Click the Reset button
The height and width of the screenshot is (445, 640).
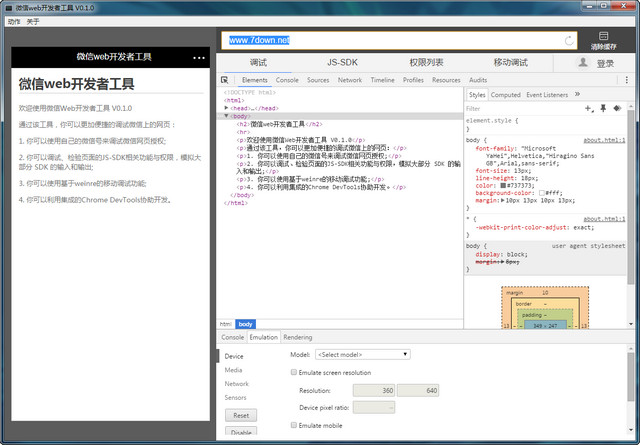tap(240, 415)
